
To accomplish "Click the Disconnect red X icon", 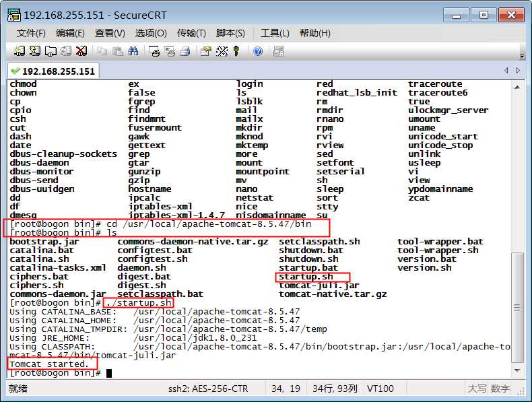I will click(81, 51).
